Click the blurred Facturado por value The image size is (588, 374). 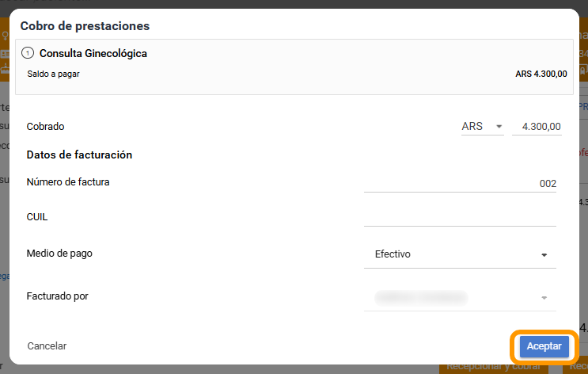pyautogui.click(x=421, y=298)
